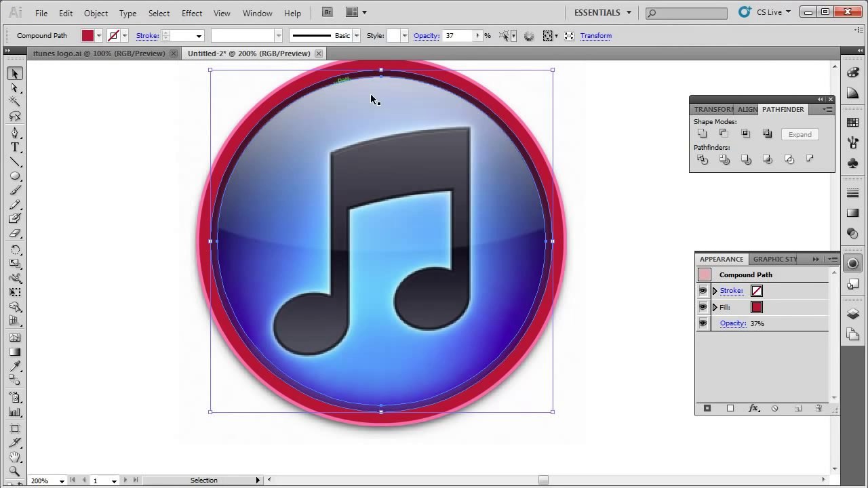This screenshot has height=488, width=868.
Task: Choose the Free Transform tool
Action: (x=15, y=292)
